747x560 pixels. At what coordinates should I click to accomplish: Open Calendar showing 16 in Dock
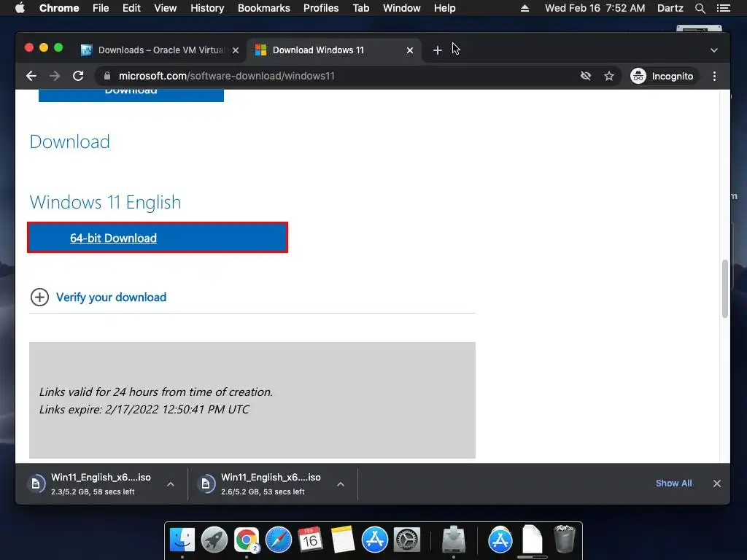[310, 540]
